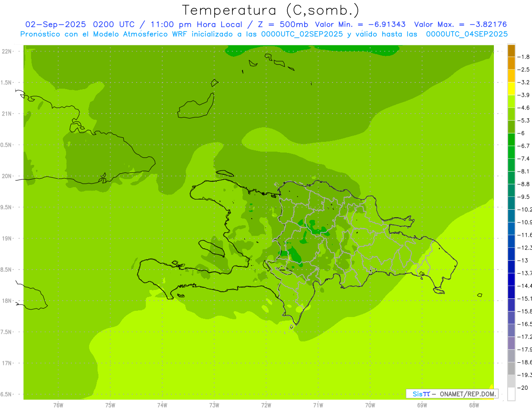Click the 22N latitude axis label
The image size is (532, 411).
[8, 51]
